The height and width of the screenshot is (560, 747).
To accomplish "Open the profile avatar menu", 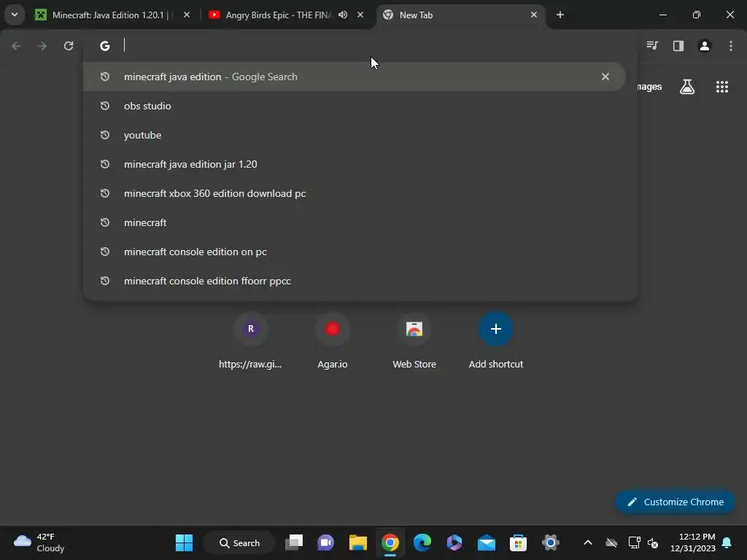I will [x=705, y=46].
